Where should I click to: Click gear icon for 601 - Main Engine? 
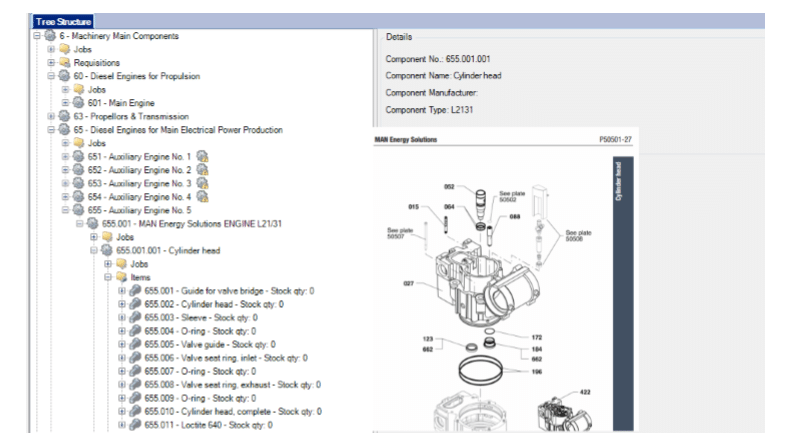[x=78, y=102]
